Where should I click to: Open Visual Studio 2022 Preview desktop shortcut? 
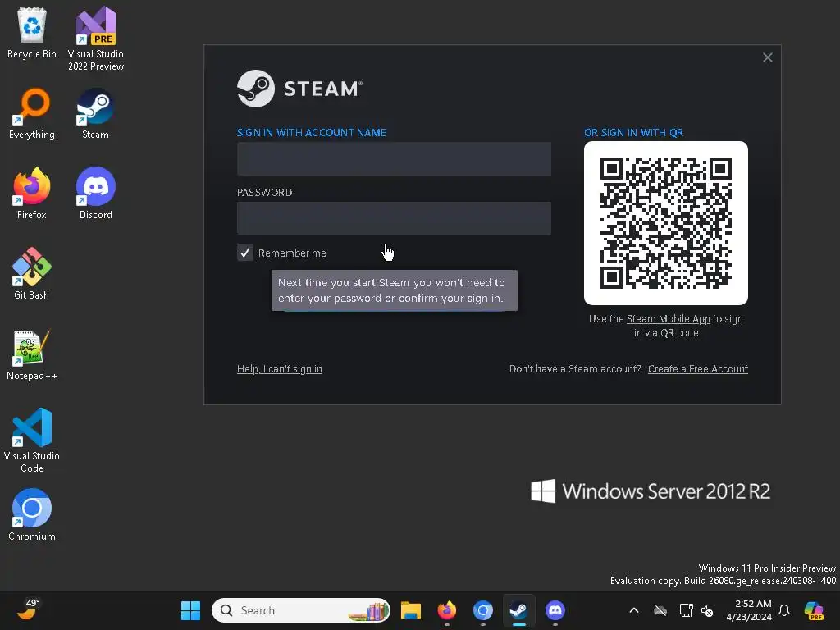pos(96,39)
